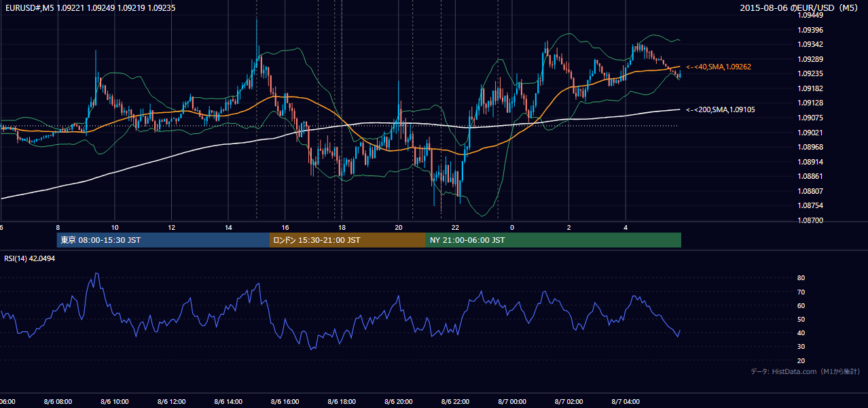Click the 8/6 14:00 bottom time label

[x=228, y=402]
